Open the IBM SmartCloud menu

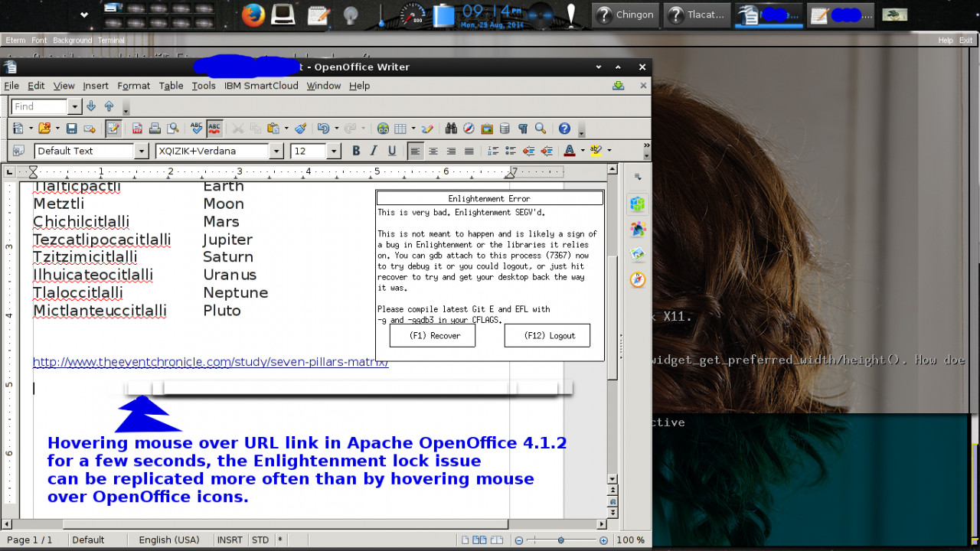coord(261,86)
